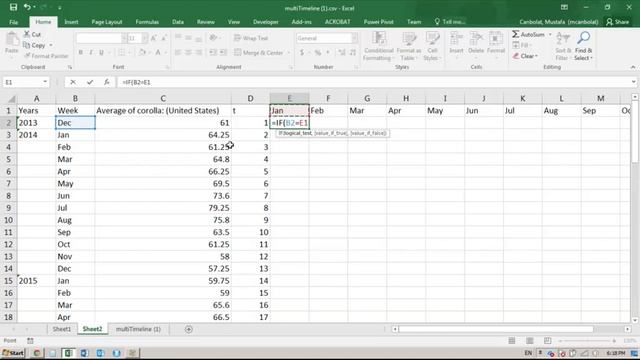This screenshot has height=360, width=640.
Task: Save the workbook with the floppy icon
Action: pos(13,7)
